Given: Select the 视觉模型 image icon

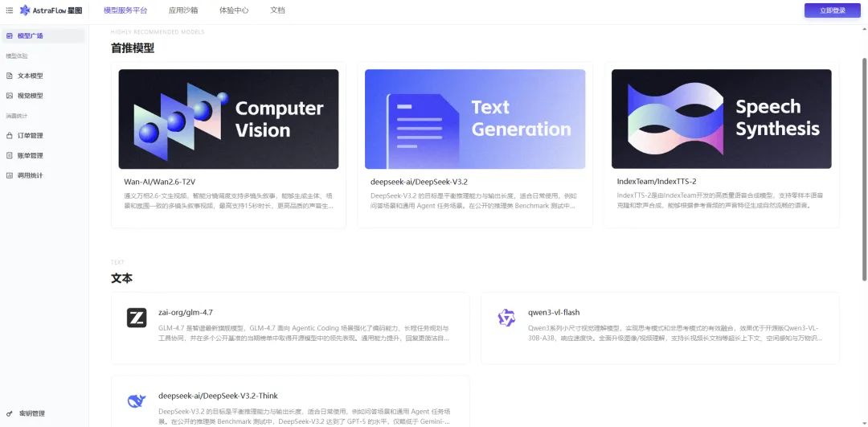Looking at the screenshot, I should pos(10,96).
